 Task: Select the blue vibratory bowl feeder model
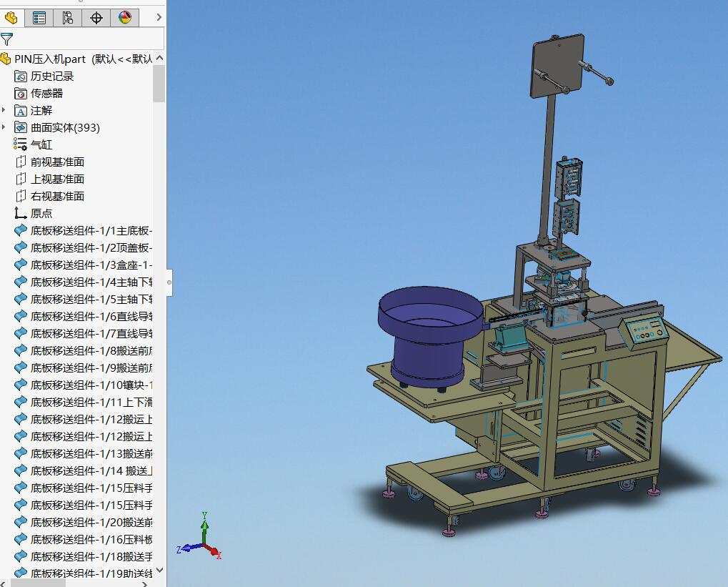pos(429,335)
